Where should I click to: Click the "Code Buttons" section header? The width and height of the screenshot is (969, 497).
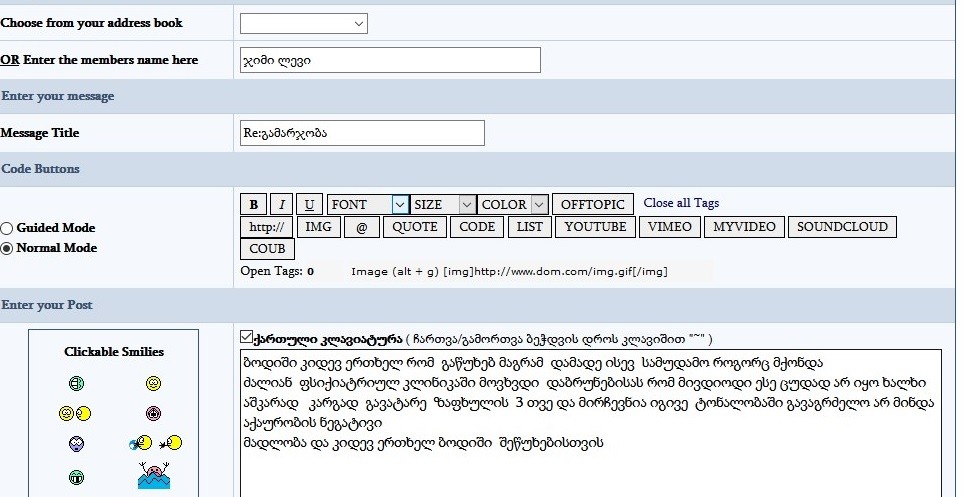[41, 169]
